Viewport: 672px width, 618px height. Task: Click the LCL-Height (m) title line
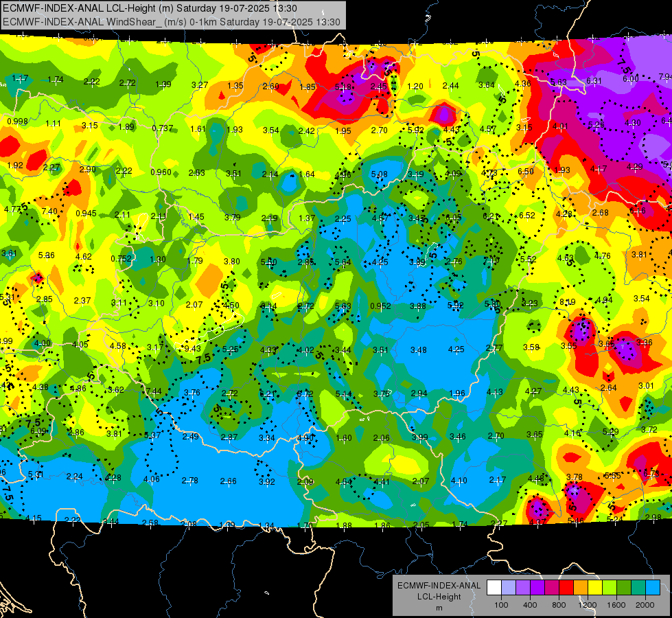point(150,8)
